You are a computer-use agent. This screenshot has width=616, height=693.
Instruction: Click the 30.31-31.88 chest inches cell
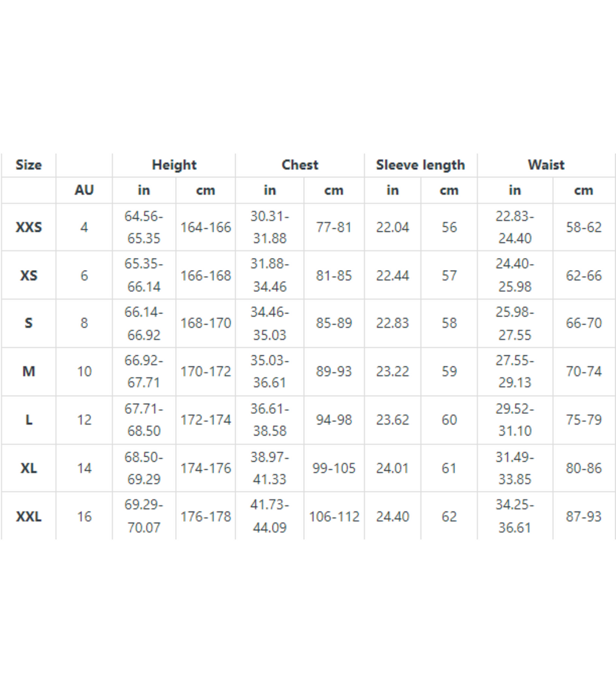[x=269, y=227]
